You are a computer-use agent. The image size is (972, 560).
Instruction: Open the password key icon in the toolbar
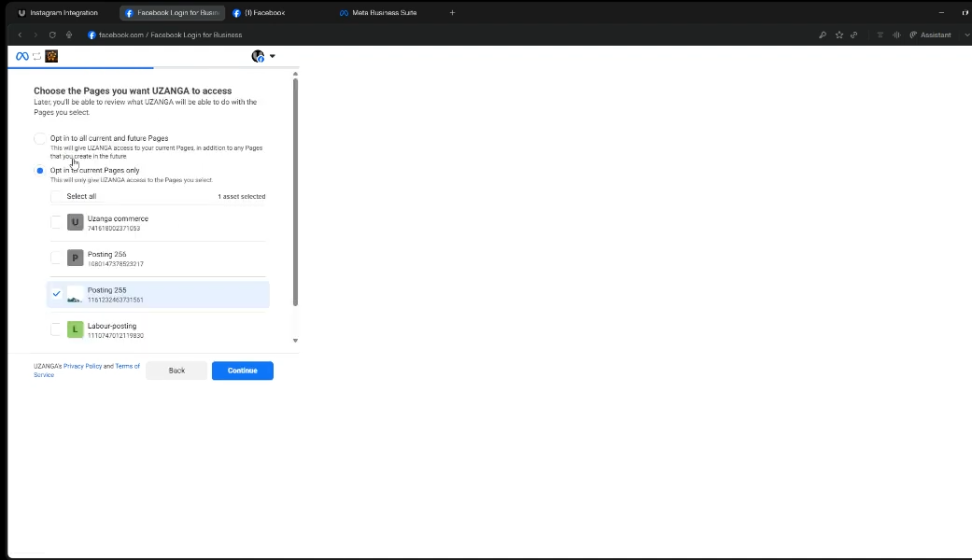coord(823,35)
